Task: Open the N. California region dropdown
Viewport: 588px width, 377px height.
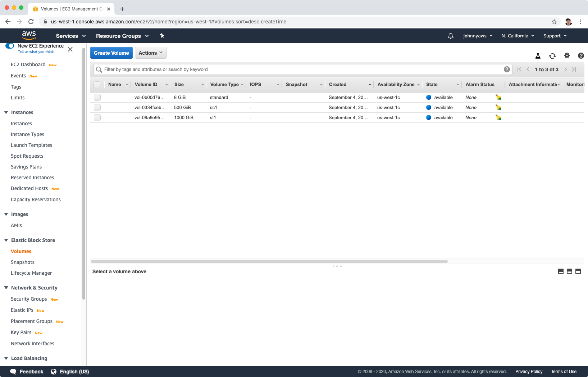Action: [518, 36]
